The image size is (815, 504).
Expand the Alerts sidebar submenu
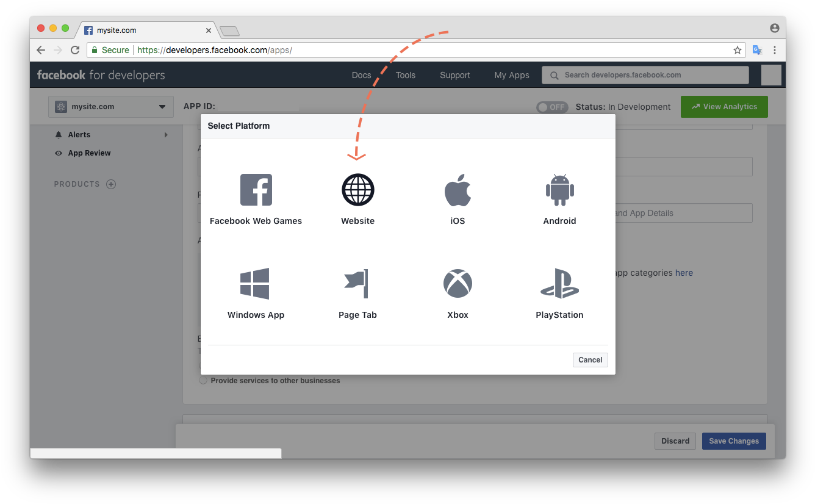pos(165,135)
